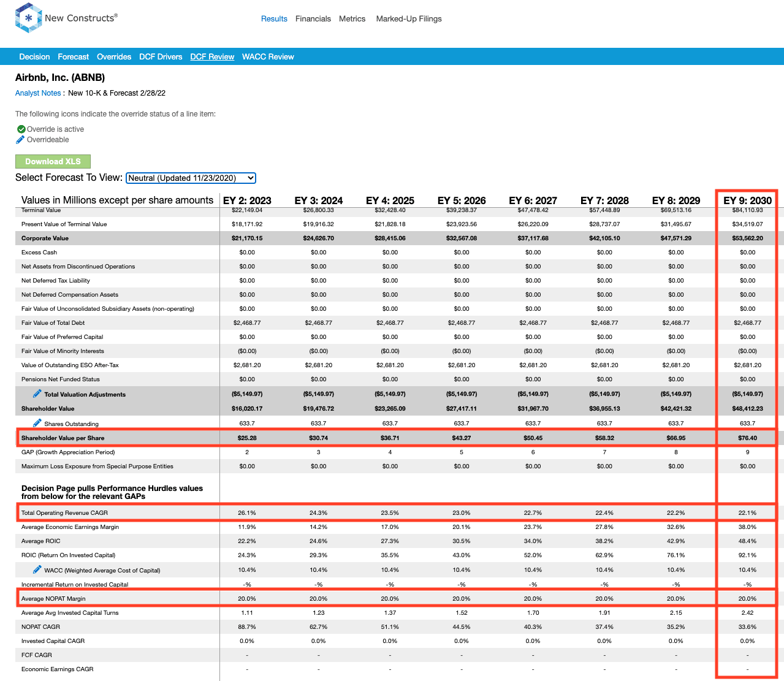The image size is (784, 681).
Task: Click the EY 7: 2028 column header
Action: coord(604,200)
